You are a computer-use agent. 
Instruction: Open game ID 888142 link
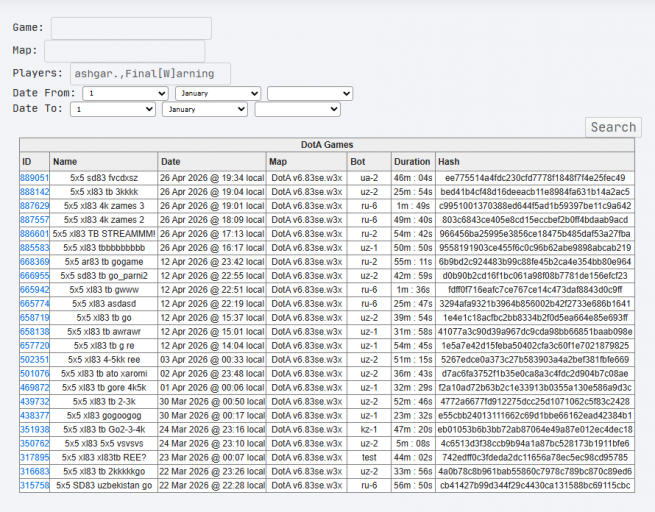tap(35, 192)
